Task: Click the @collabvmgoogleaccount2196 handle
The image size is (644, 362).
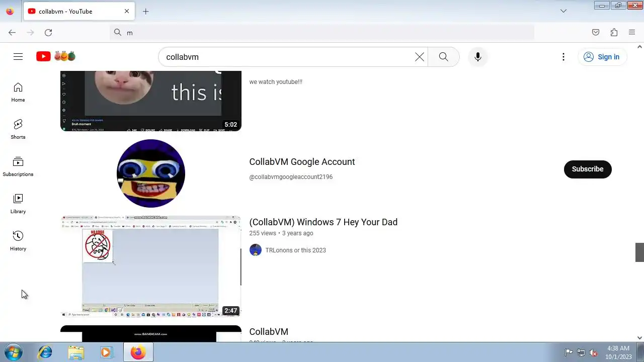Action: [x=291, y=177]
